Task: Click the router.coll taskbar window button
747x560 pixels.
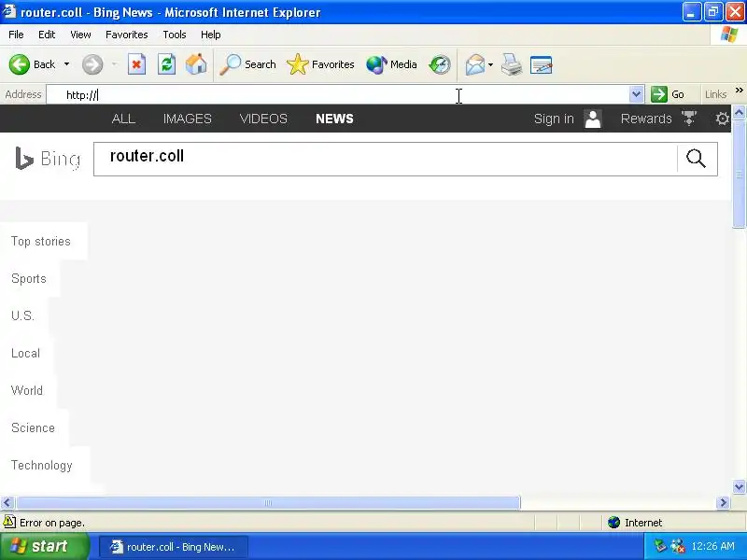Action: coord(174,547)
